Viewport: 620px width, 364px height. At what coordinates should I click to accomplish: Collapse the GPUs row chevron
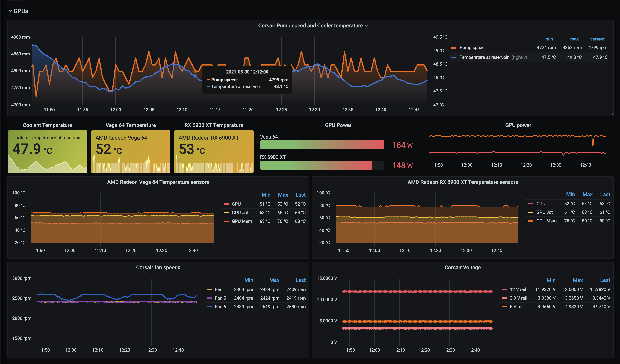point(10,11)
